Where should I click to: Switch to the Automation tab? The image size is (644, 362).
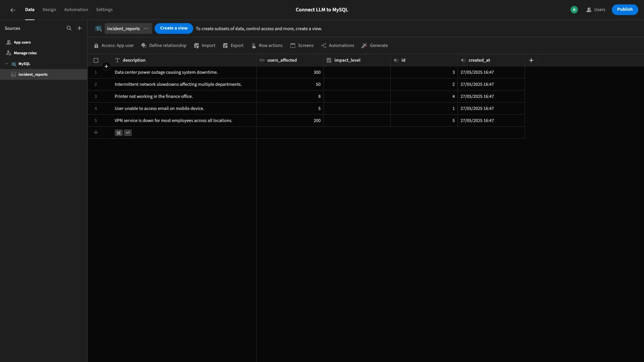tap(76, 10)
